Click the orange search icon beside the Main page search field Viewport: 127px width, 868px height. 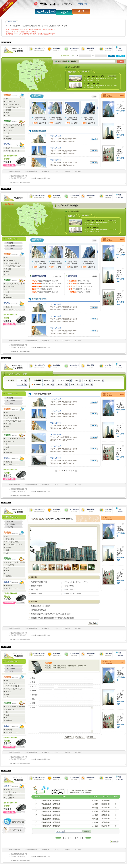coord(120,61)
